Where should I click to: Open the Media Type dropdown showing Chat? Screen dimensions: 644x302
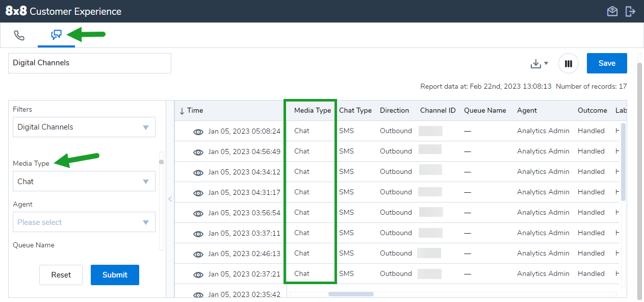click(84, 181)
